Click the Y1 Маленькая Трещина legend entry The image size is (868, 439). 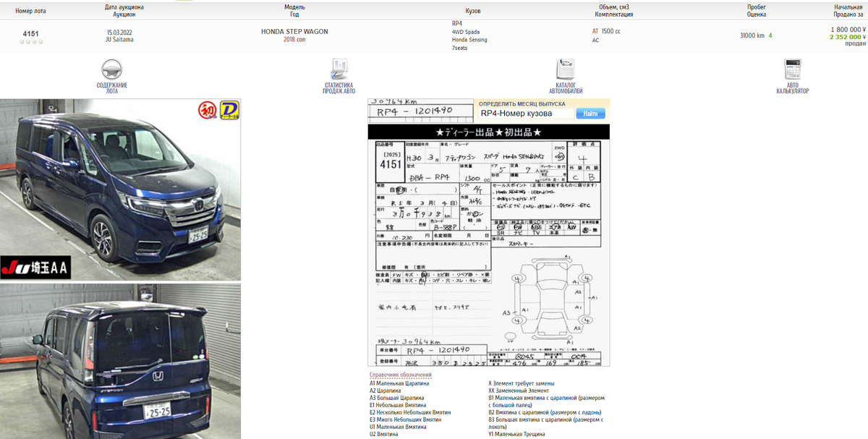pyautogui.click(x=516, y=434)
